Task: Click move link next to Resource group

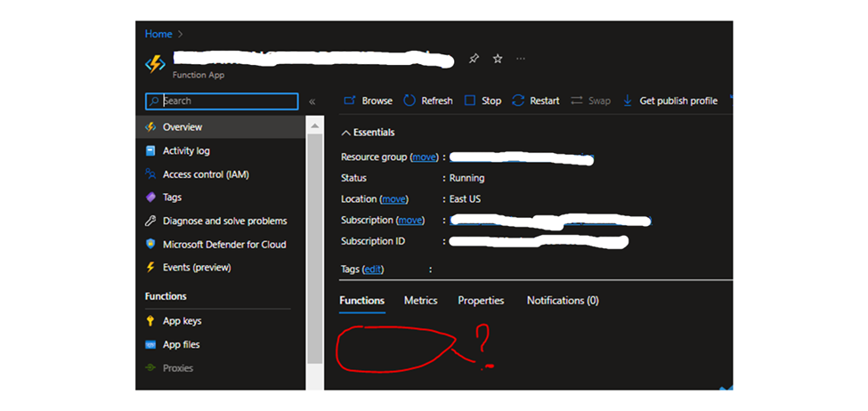Action: pos(424,157)
